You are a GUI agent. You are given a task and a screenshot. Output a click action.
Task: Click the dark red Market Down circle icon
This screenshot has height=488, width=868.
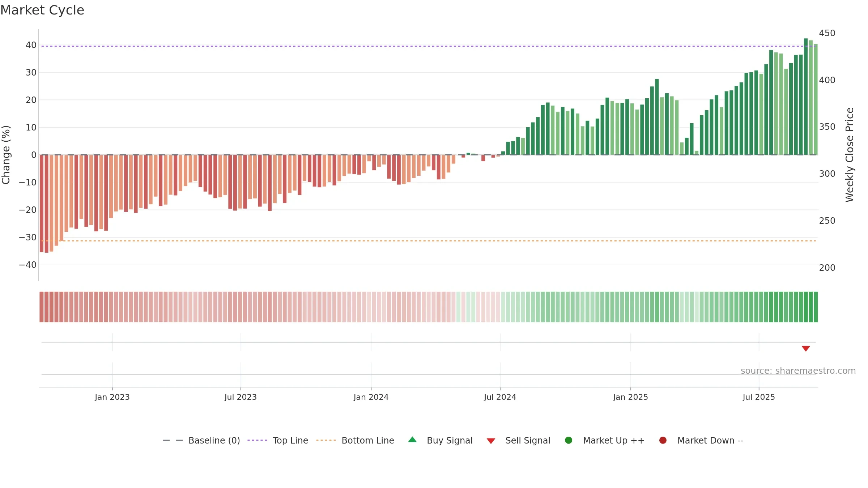(x=663, y=440)
